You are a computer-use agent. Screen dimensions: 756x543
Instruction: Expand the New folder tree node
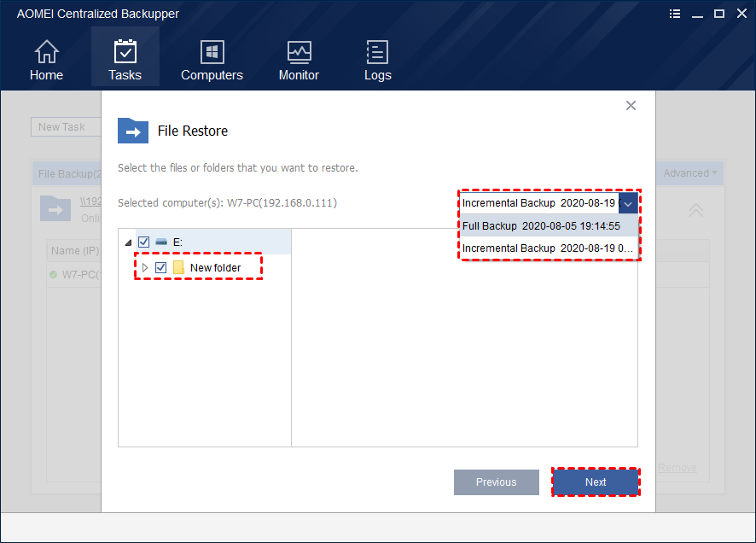145,267
